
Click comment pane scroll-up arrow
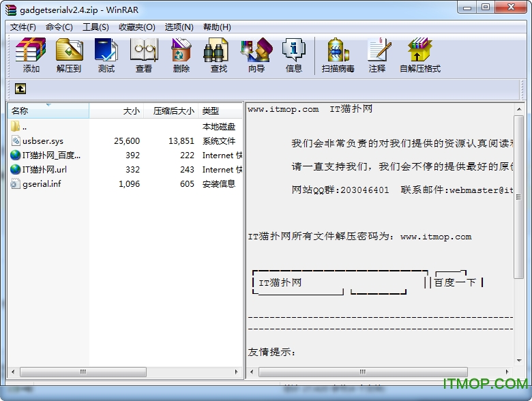click(519, 109)
